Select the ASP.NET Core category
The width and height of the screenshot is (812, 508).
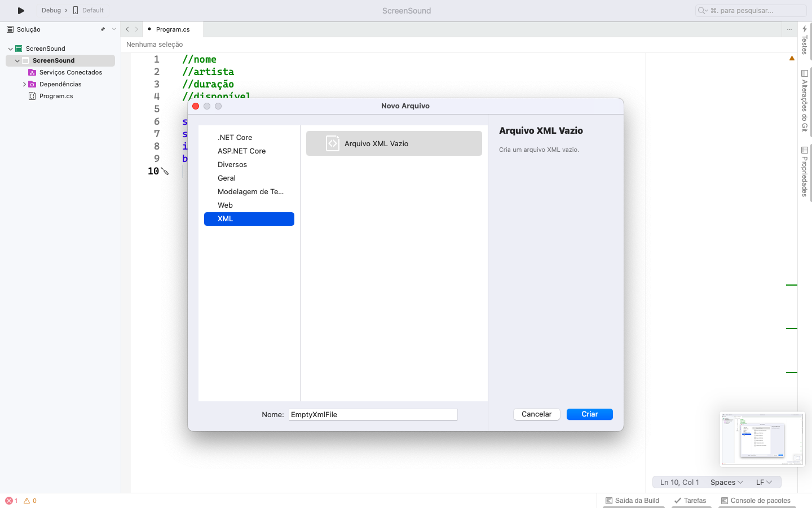[x=249, y=151]
